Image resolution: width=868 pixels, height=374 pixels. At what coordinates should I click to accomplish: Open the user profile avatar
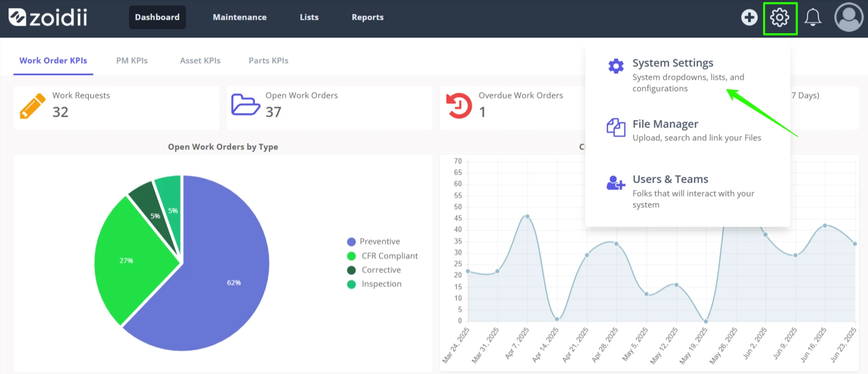tap(849, 17)
